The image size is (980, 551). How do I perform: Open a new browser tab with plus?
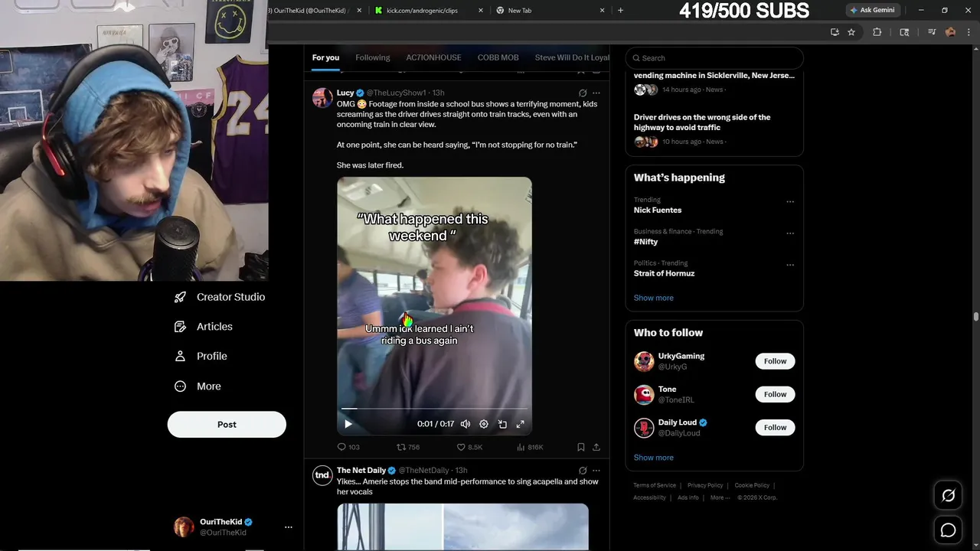(x=620, y=11)
